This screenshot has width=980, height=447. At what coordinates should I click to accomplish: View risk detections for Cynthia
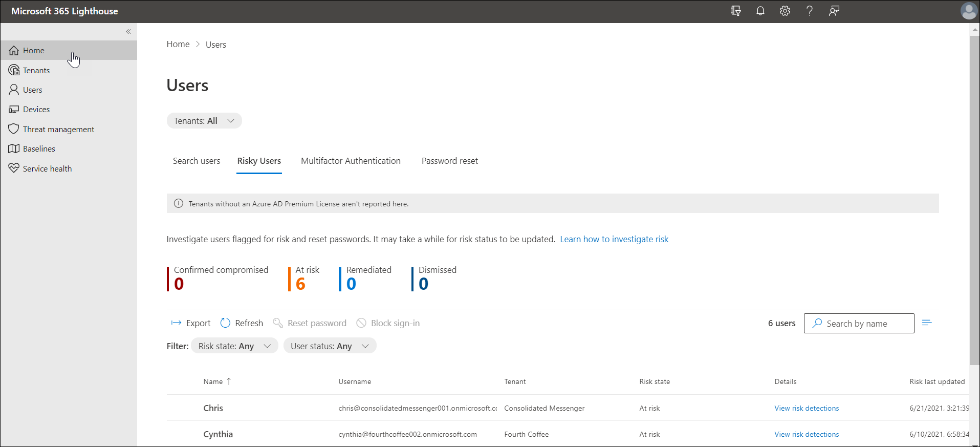pos(807,434)
